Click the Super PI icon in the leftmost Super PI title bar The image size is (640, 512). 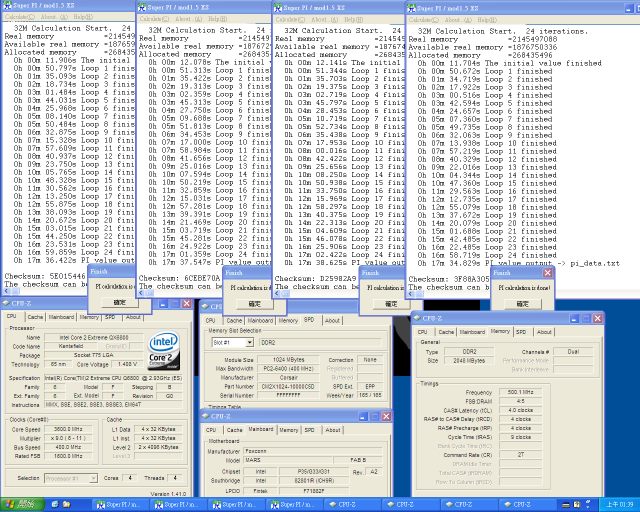[x=7, y=5]
